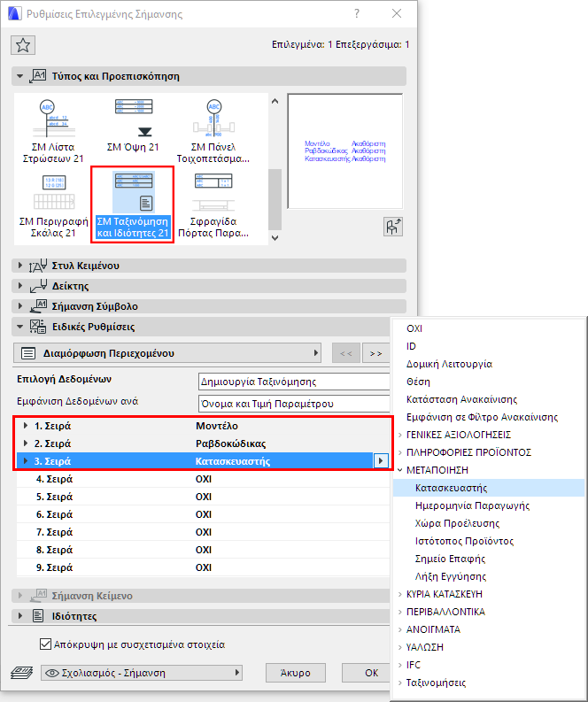Screen dimensions: 588x702
Task: Expand the IFC group
Action: [400, 665]
